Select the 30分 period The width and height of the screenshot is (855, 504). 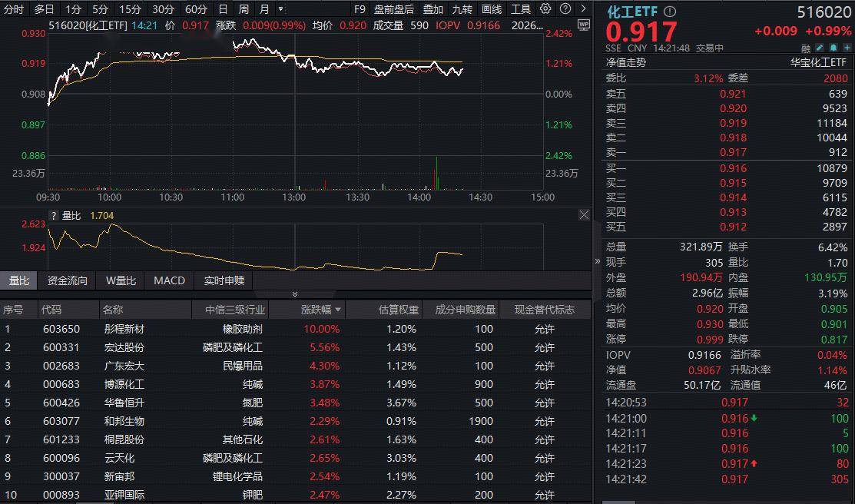tap(163, 9)
